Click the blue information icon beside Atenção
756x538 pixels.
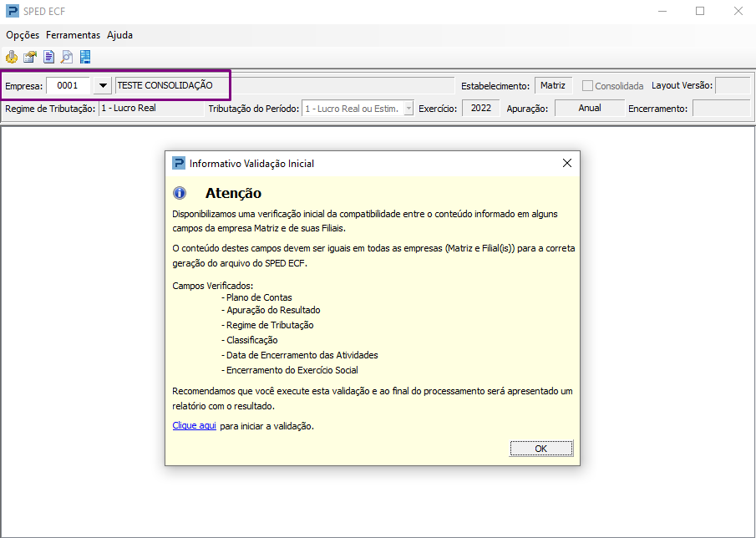click(x=180, y=193)
